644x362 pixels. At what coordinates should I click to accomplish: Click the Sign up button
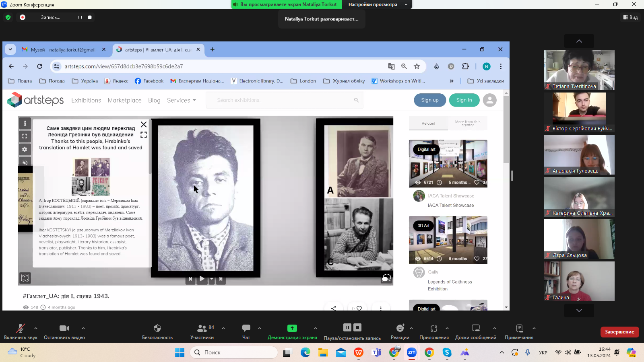coord(430,100)
